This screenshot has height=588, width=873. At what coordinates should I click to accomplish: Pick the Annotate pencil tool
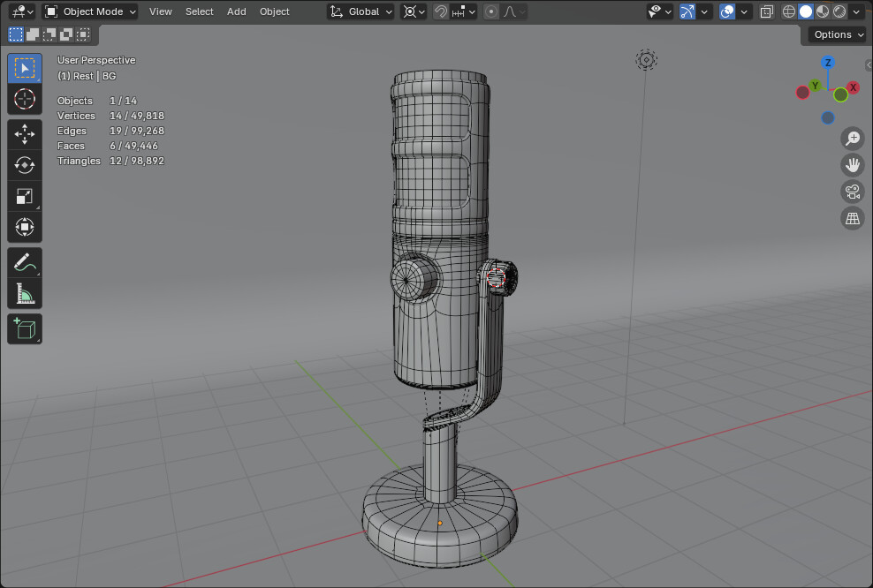click(x=25, y=263)
